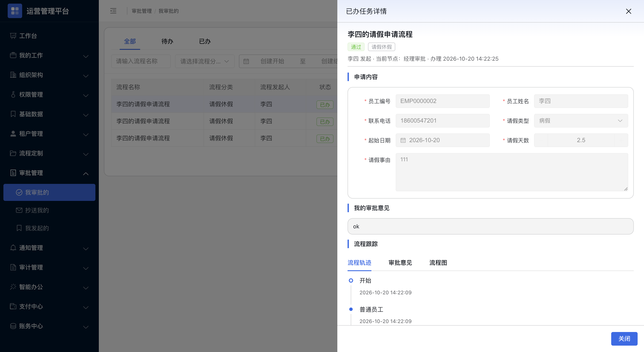This screenshot has height=352, width=644.
Task: Click the 租户管理 user icon
Action: click(13, 134)
